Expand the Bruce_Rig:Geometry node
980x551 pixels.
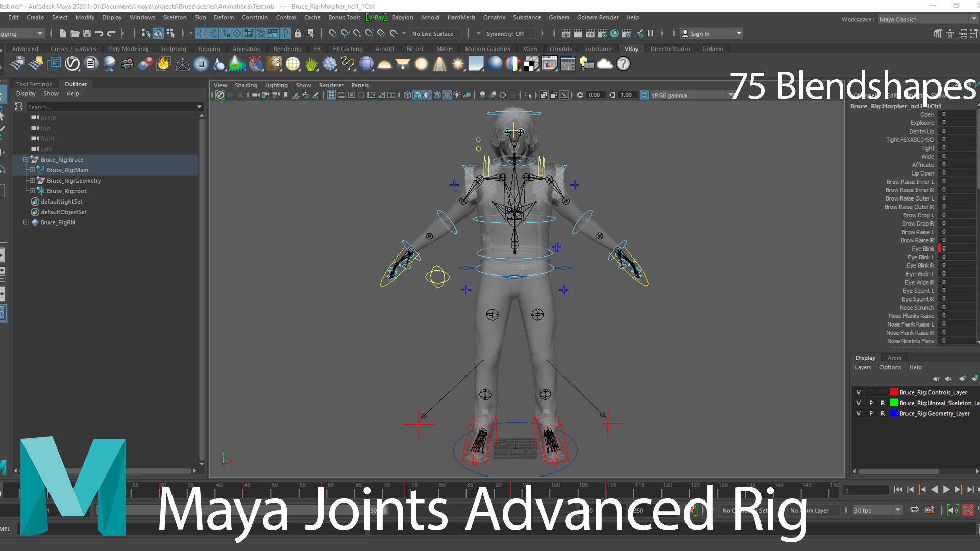[32, 181]
